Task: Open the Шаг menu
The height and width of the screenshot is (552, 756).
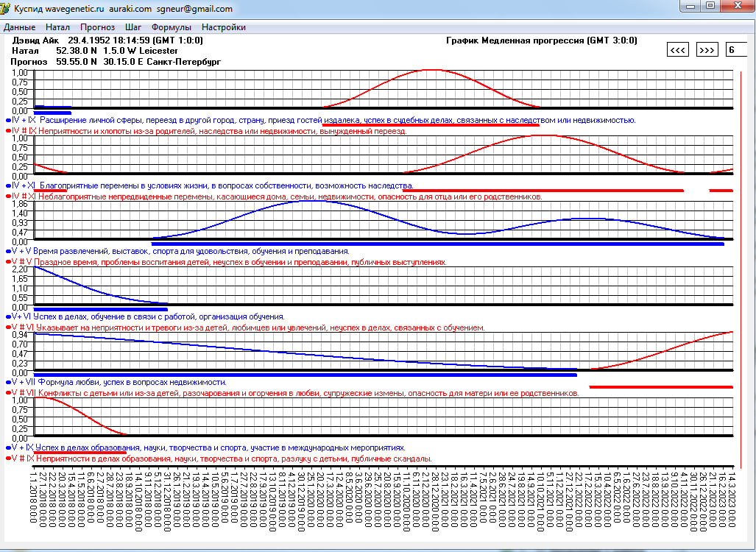Action: tap(133, 27)
